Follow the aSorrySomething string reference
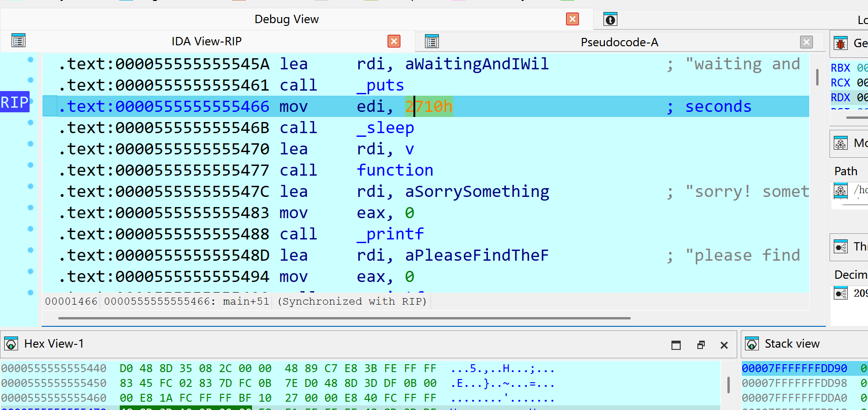 (x=477, y=192)
